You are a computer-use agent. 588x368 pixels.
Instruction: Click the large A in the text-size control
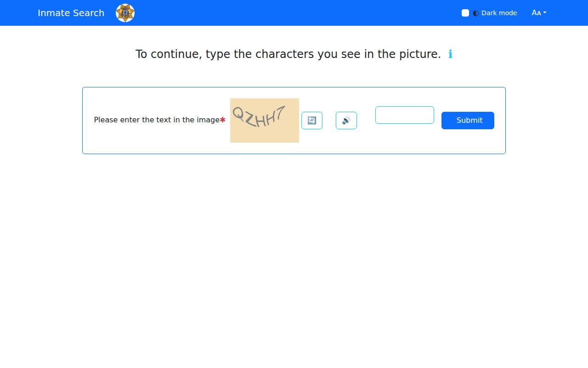534,13
